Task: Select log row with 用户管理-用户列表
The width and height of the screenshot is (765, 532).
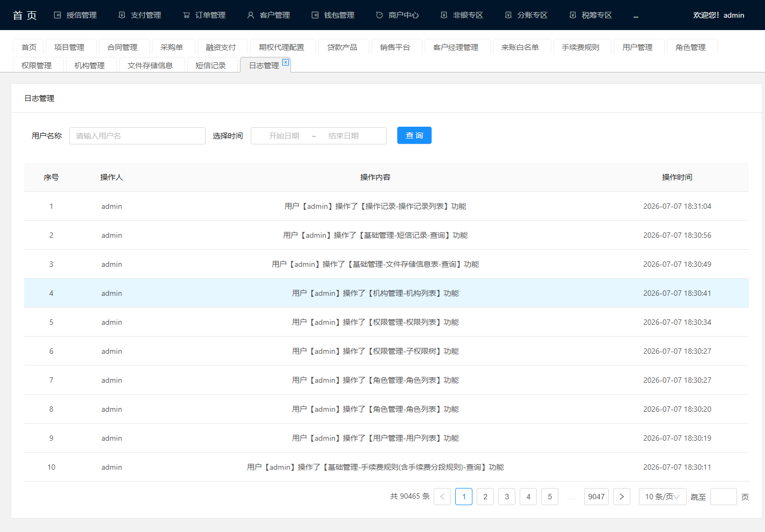Action: point(387,438)
